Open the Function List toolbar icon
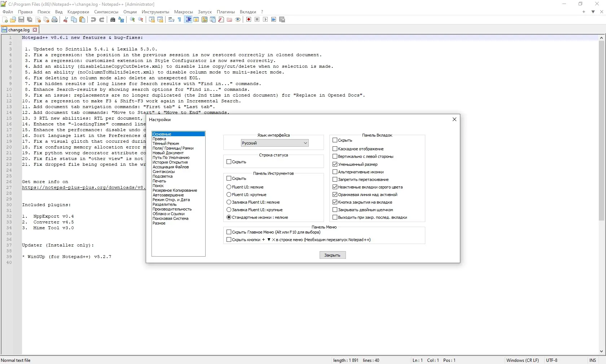606x364 pixels. pos(221,19)
